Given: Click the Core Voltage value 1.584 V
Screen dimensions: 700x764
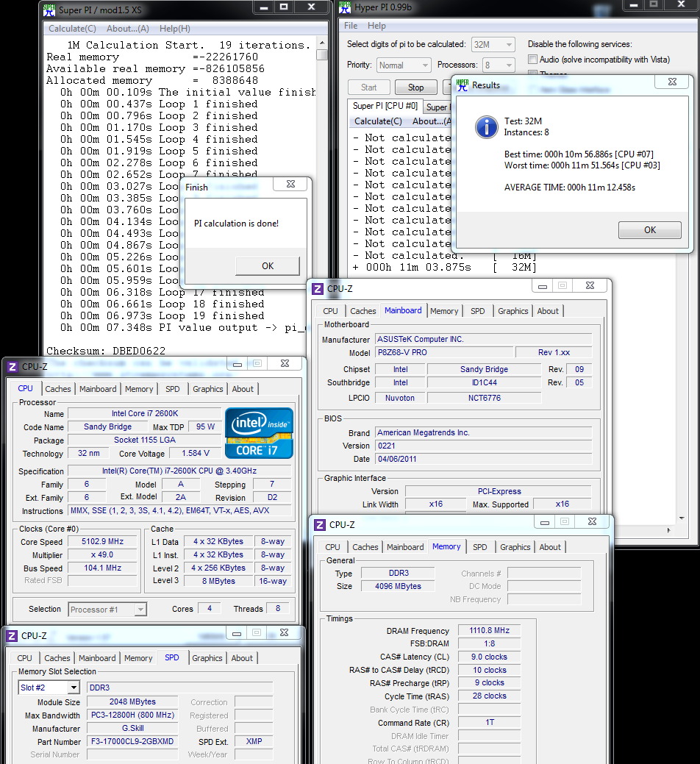Looking at the screenshot, I should pyautogui.click(x=196, y=453).
